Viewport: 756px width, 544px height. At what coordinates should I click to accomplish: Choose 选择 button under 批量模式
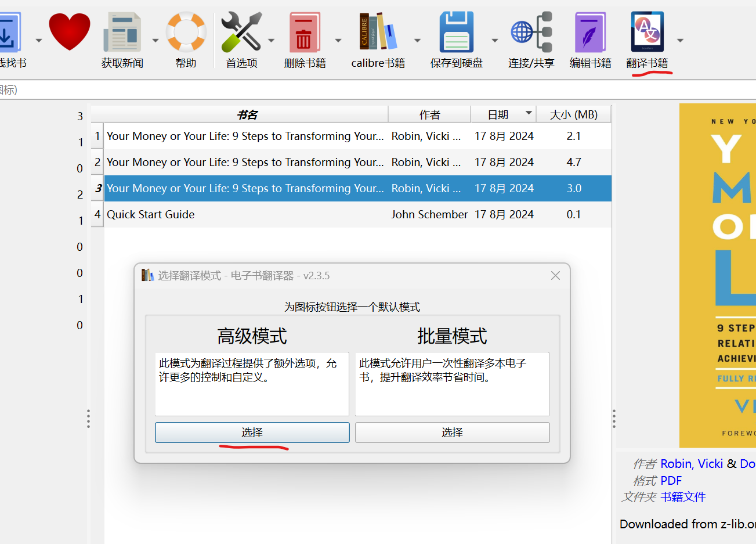[453, 433]
